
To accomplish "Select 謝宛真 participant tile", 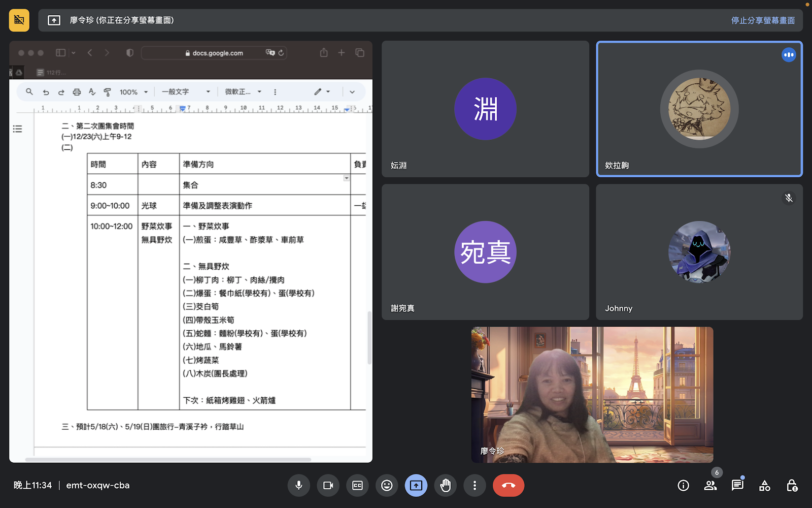I will coord(485,252).
